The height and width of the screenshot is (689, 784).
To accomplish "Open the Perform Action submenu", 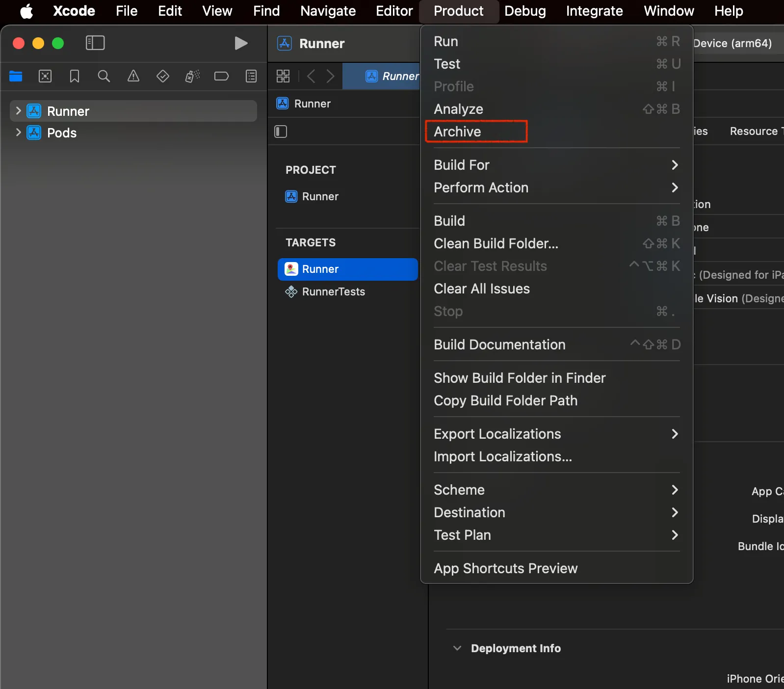I will point(557,187).
